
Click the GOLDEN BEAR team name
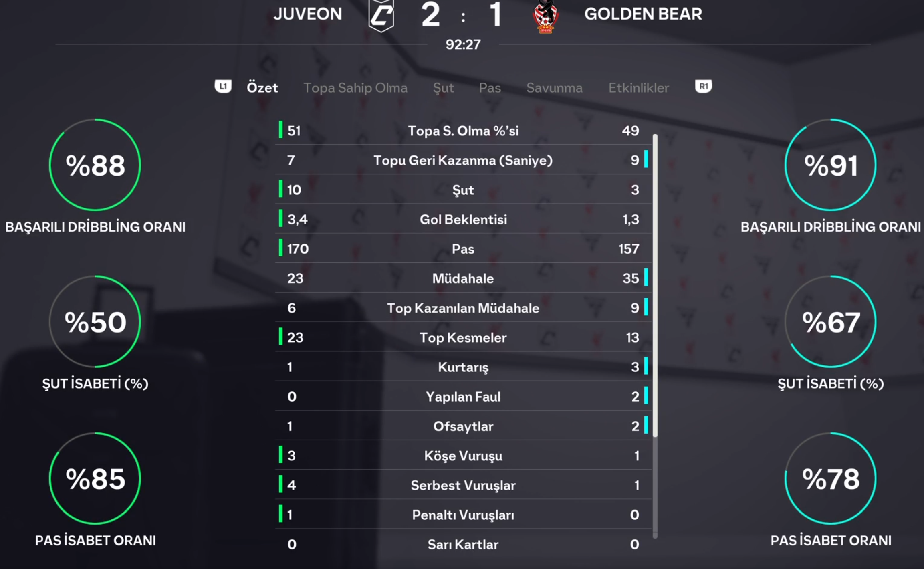[x=643, y=14]
